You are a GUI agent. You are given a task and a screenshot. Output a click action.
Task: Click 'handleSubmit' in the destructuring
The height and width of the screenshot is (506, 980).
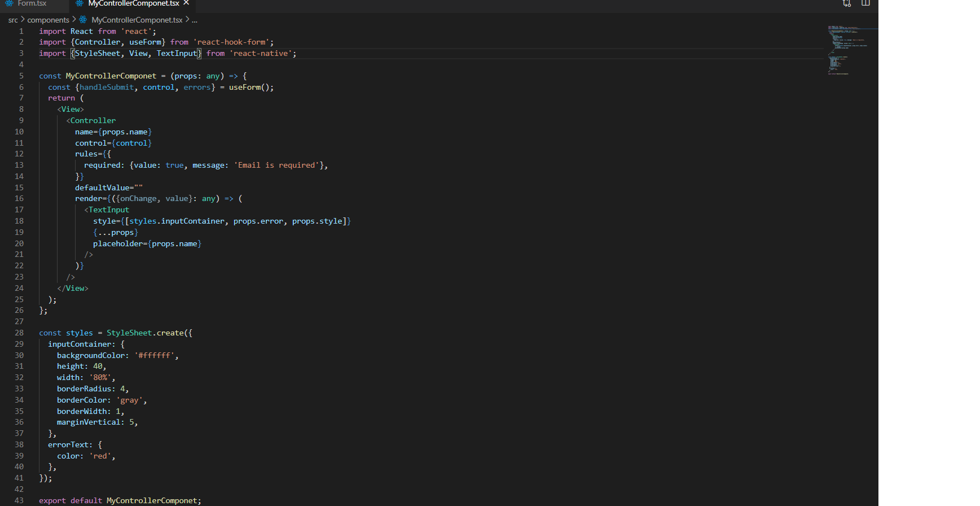[x=107, y=87]
